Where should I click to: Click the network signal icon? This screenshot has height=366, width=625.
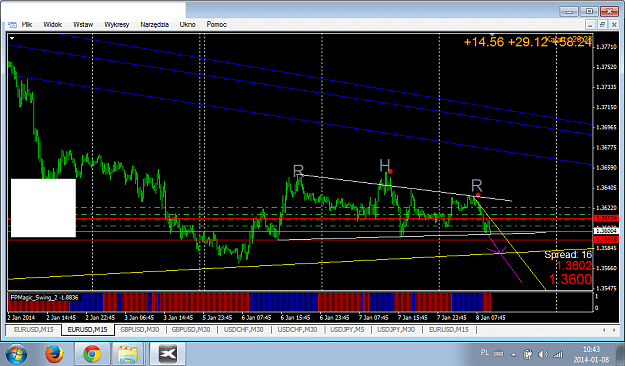tap(558, 354)
